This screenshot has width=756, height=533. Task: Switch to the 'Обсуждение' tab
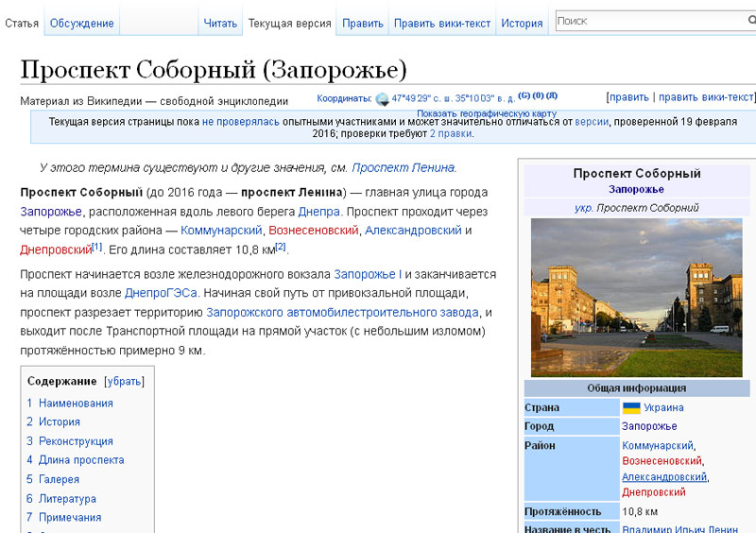pyautogui.click(x=81, y=23)
